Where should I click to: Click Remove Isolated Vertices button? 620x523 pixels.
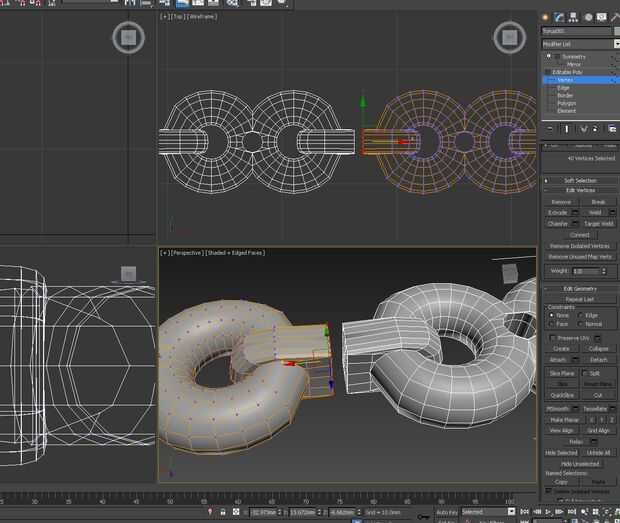coord(580,245)
